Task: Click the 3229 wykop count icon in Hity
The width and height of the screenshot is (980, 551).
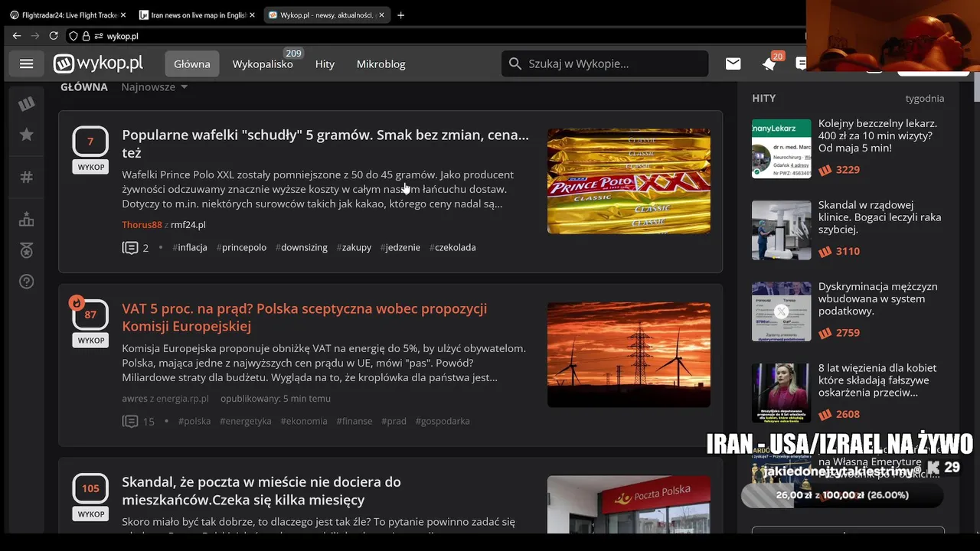Action: [x=825, y=170]
